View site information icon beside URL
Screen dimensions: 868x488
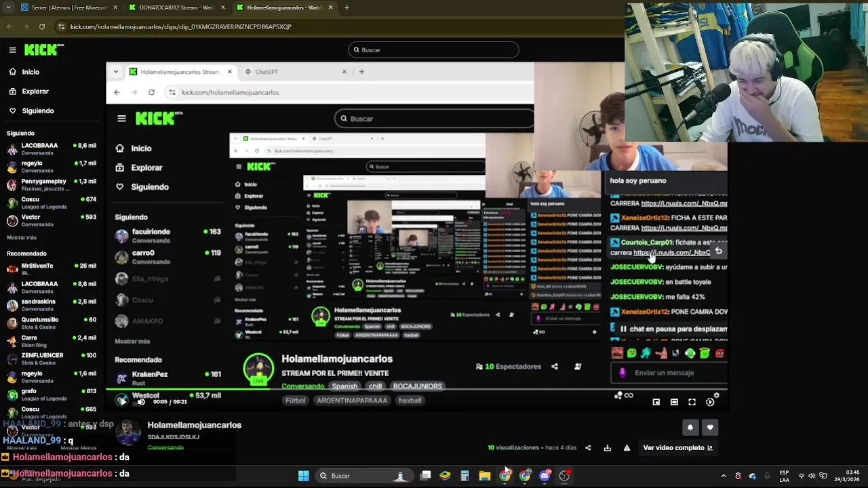click(62, 26)
